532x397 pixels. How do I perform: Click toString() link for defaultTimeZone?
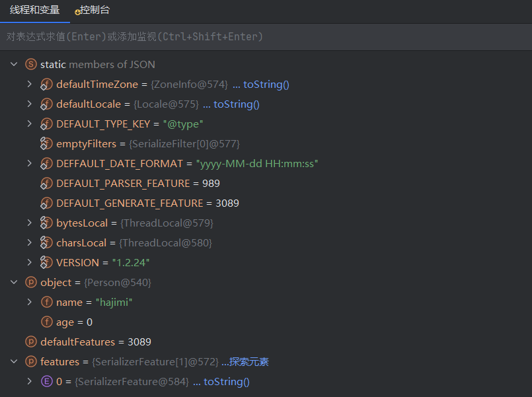266,85
